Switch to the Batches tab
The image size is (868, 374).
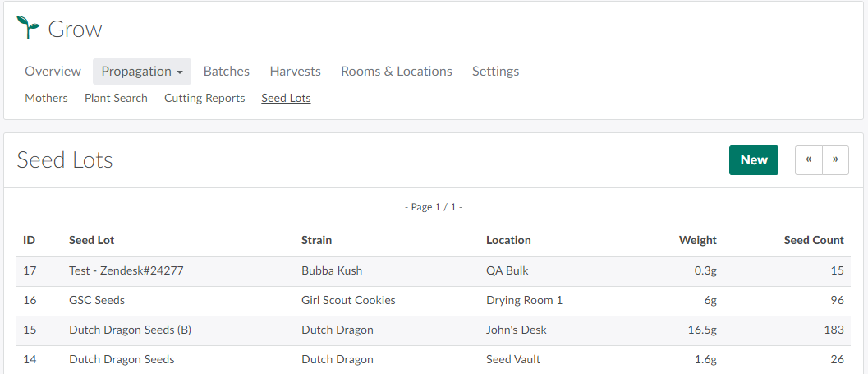click(x=227, y=72)
